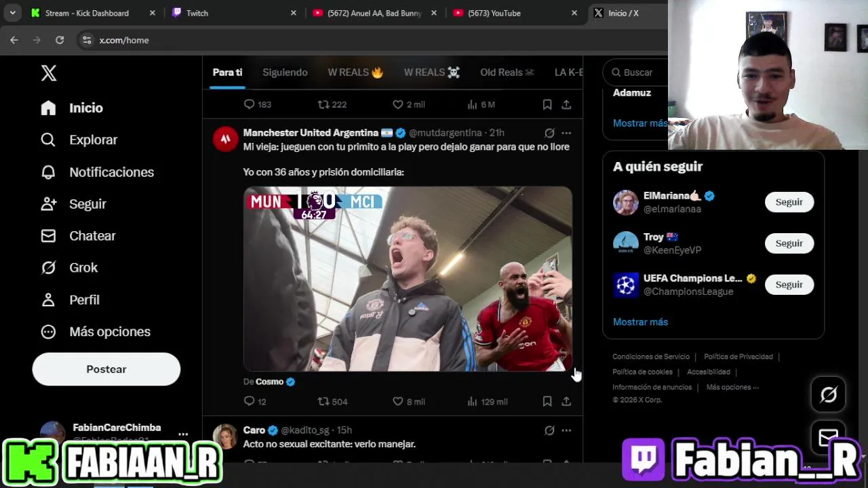Open Notificaciones in the sidebar
Viewport: 868px width, 488px height.
pos(97,172)
